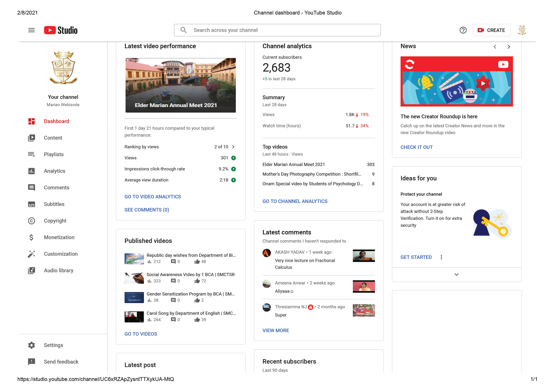
Task: Follow GO TO VIDEO ANALYTICS link
Action: [153, 197]
